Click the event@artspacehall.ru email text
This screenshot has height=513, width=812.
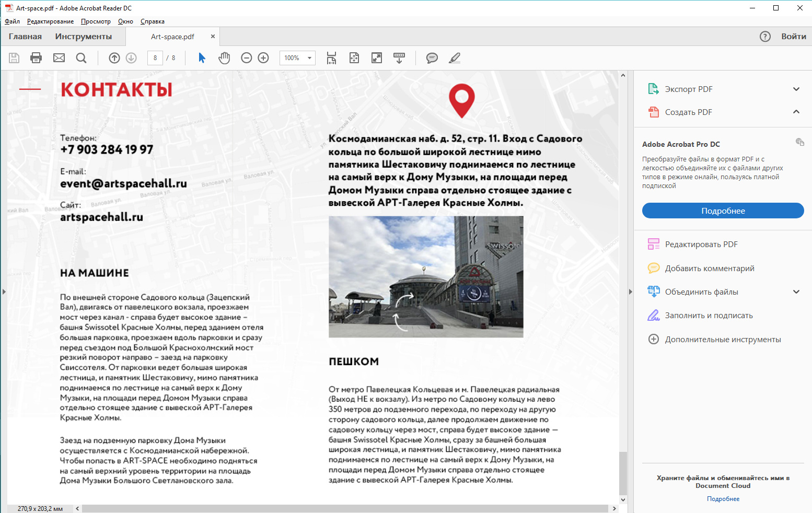[x=123, y=183]
